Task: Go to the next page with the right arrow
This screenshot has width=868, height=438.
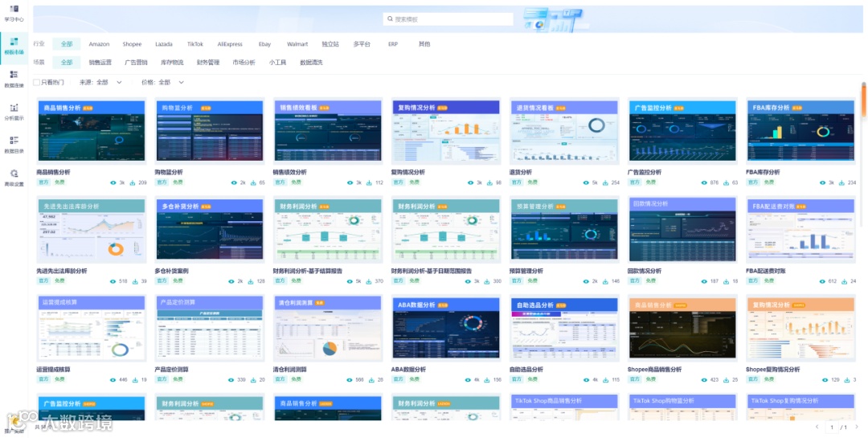Action: coord(857,427)
